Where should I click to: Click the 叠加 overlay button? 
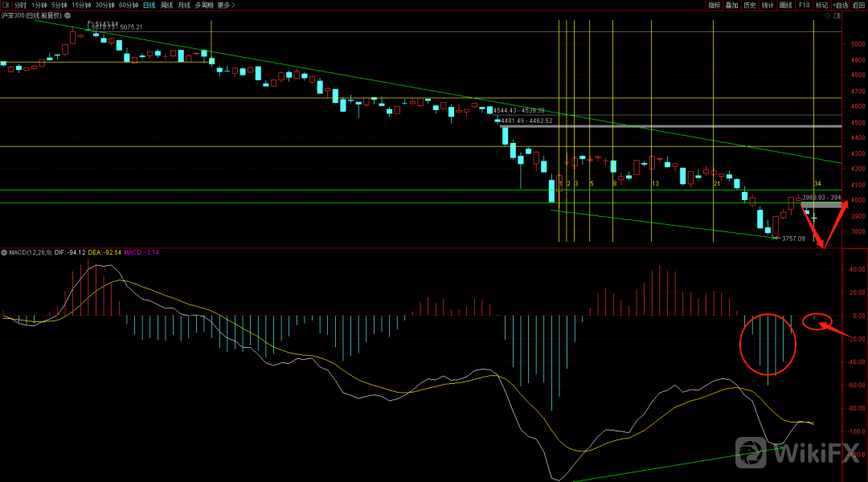tap(731, 5)
